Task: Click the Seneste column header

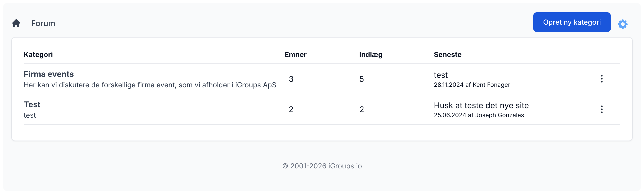Action: 447,54
